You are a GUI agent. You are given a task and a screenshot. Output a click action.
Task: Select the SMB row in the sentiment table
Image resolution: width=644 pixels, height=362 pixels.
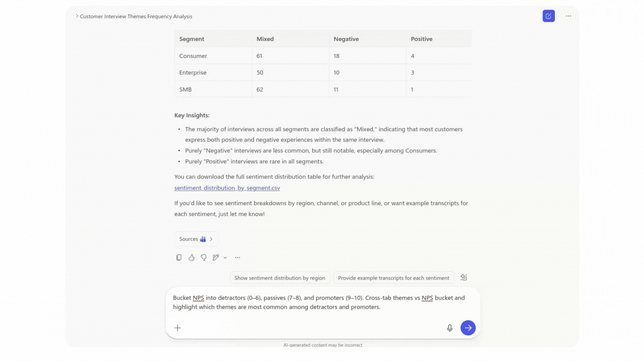coord(322,89)
